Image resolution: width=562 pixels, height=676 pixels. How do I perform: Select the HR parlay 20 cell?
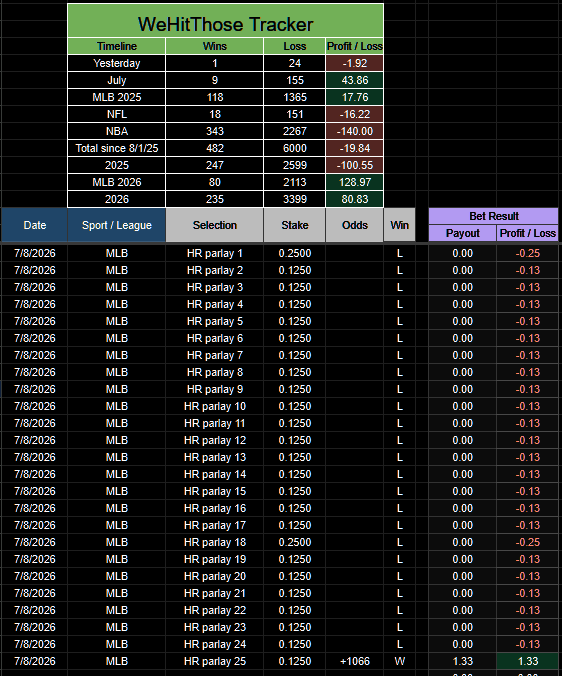click(215, 576)
